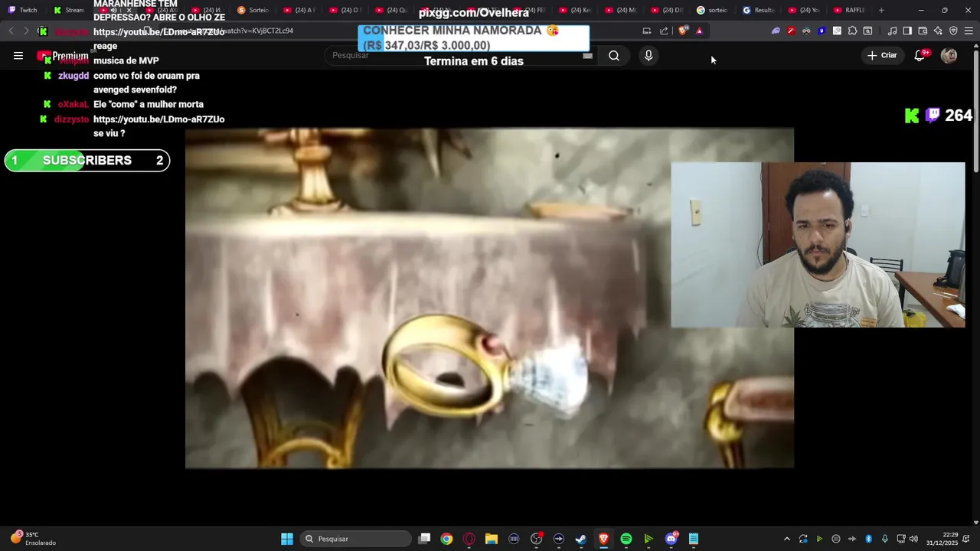Open the Brave main hamburger menu
Viewport: 980px width, 551px height.
969,31
